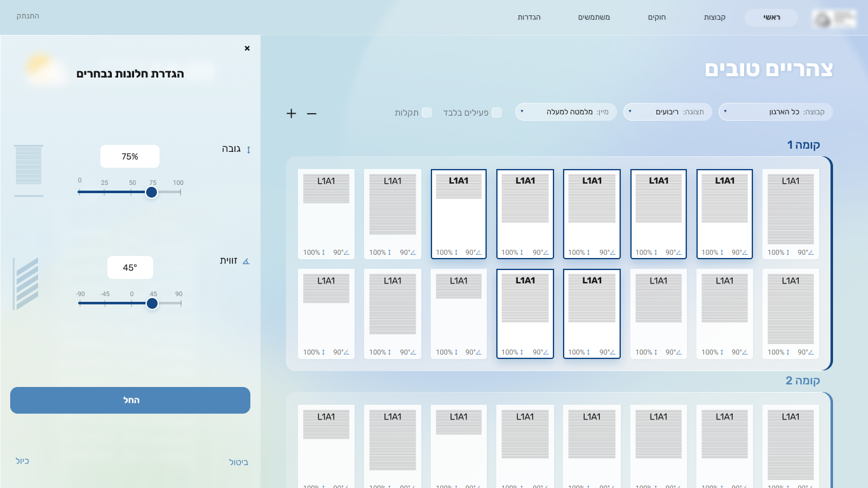Click the tilted slats angle preview illustration
This screenshot has width=868, height=488.
[26, 283]
